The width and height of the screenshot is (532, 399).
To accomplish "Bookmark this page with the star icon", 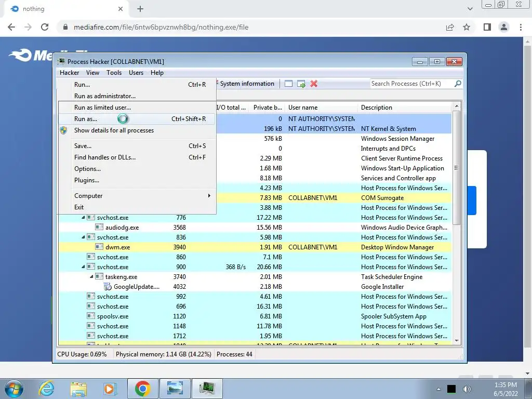I will click(x=467, y=27).
